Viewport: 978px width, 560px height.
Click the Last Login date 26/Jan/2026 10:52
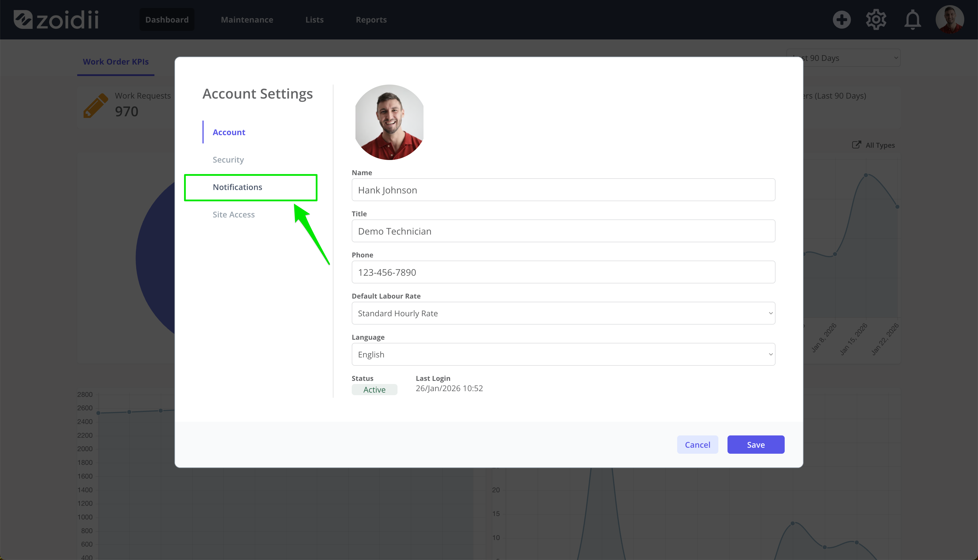pos(449,389)
